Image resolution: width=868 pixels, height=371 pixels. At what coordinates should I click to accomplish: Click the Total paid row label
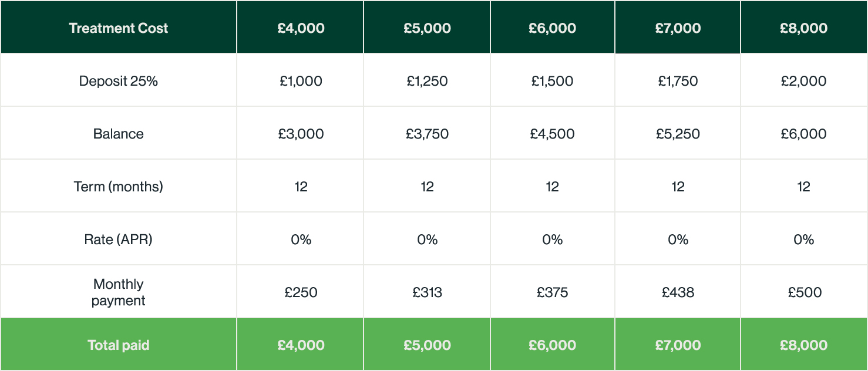pos(118,345)
